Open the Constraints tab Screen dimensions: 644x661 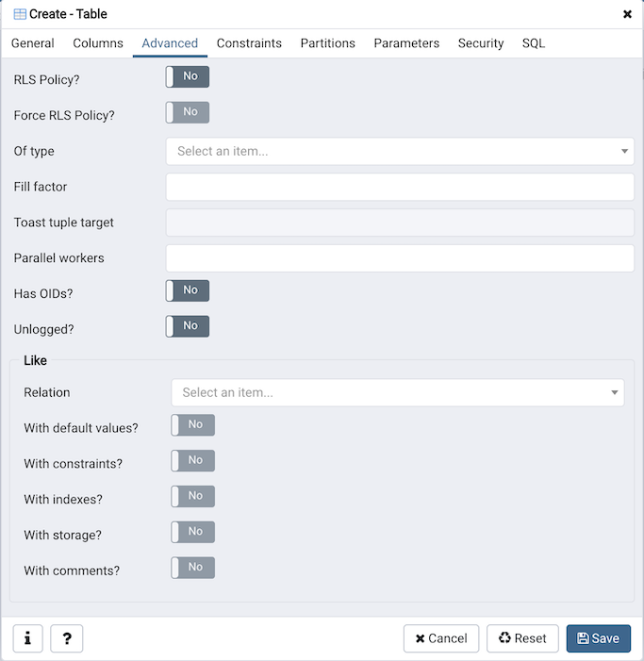249,43
